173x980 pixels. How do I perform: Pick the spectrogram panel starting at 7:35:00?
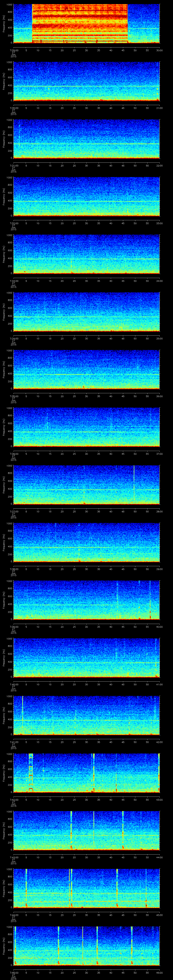click(x=87, y=369)
